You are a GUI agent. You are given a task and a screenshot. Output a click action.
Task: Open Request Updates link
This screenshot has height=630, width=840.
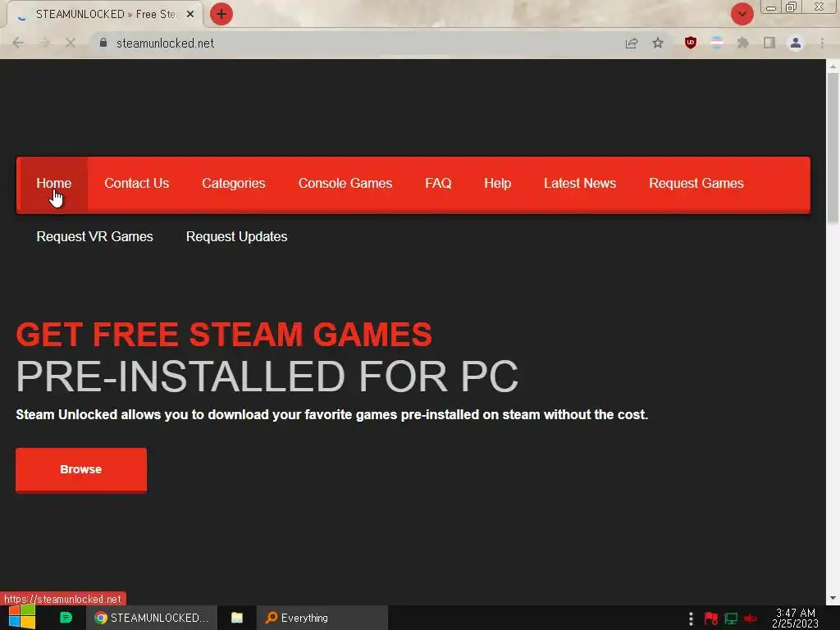click(237, 237)
